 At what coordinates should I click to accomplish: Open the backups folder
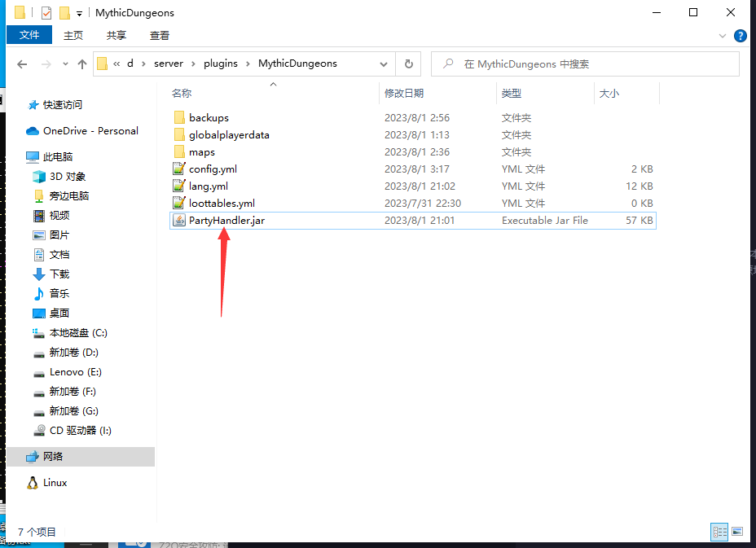[x=209, y=117]
